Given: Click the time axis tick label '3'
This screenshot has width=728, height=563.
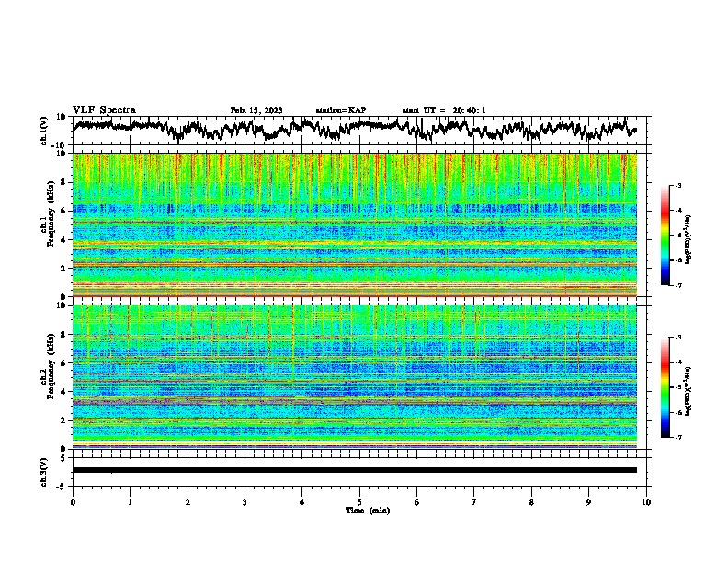Looking at the screenshot, I should [x=245, y=502].
